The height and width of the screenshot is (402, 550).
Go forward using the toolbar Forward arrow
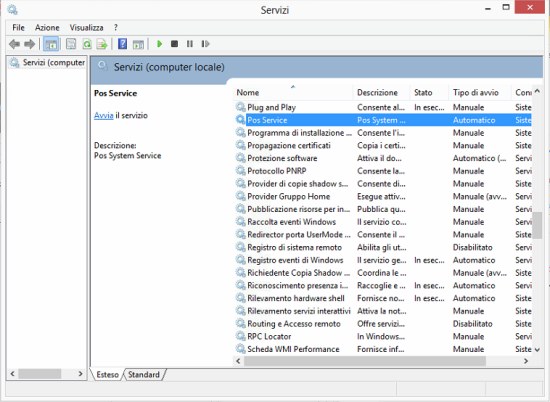[x=29, y=44]
